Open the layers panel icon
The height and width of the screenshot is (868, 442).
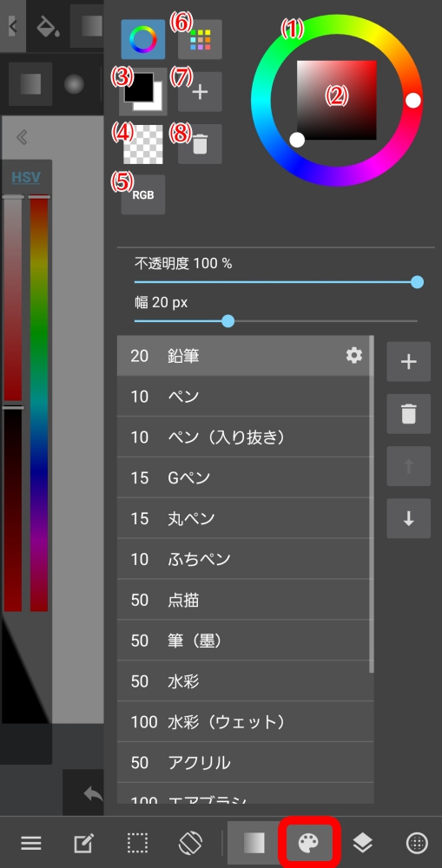click(x=363, y=843)
